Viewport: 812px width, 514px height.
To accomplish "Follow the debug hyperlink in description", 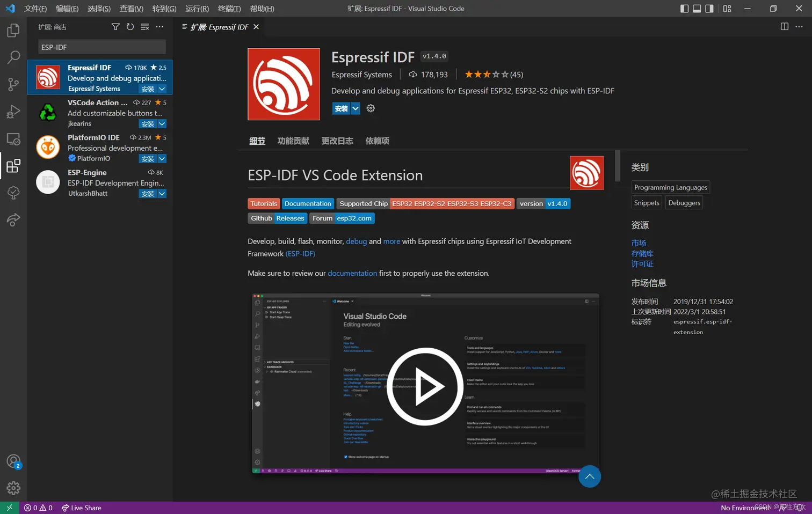I will [x=356, y=241].
